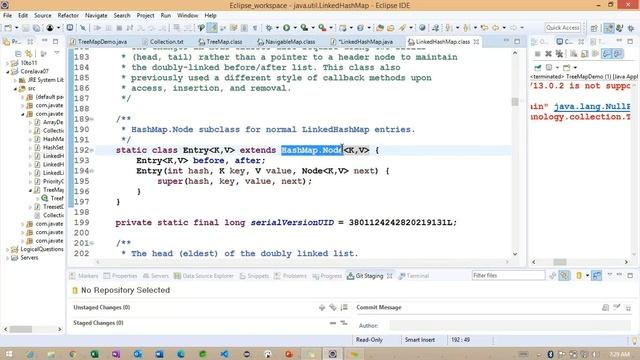Click the Scroll Lock icon in Console

pyautogui.click(x=584, y=53)
